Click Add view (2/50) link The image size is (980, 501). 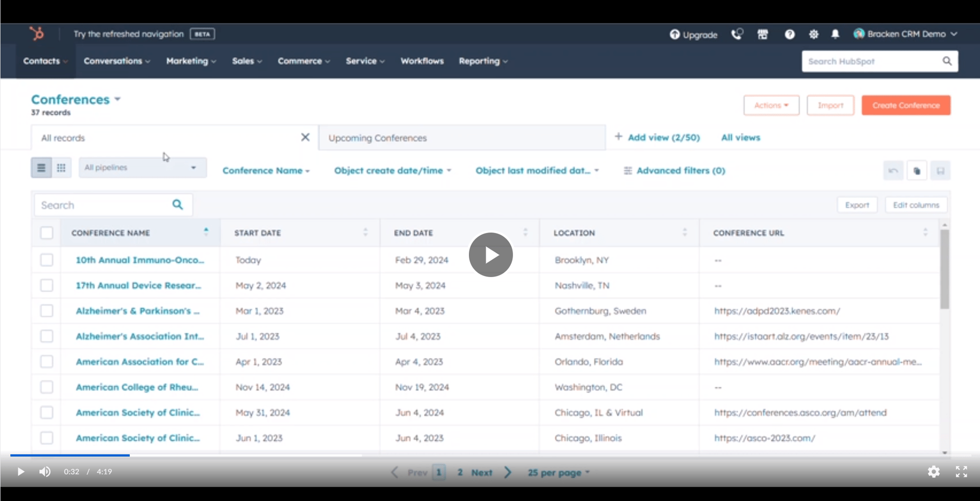click(657, 137)
